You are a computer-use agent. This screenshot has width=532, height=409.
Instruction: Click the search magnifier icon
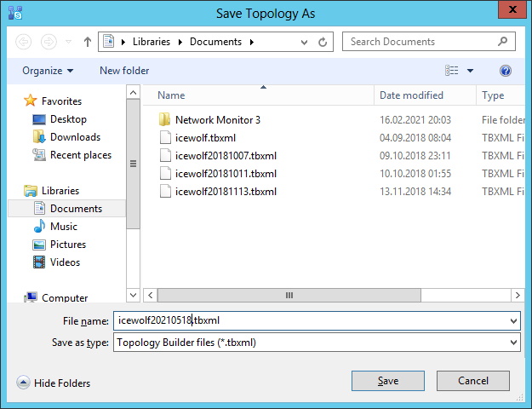[502, 42]
